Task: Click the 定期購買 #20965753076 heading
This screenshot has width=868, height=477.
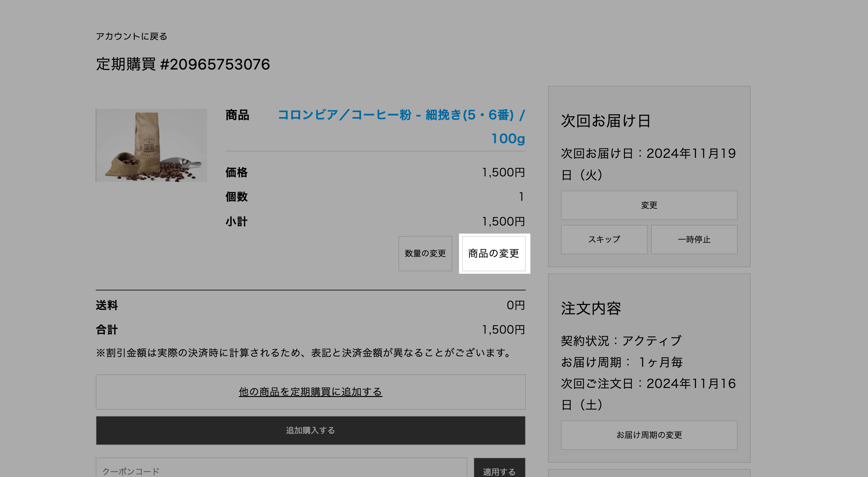Action: coord(183,64)
